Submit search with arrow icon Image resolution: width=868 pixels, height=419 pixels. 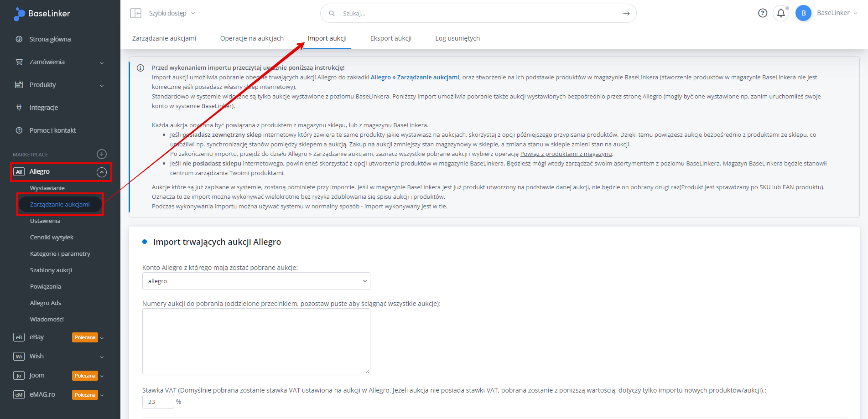tap(626, 13)
